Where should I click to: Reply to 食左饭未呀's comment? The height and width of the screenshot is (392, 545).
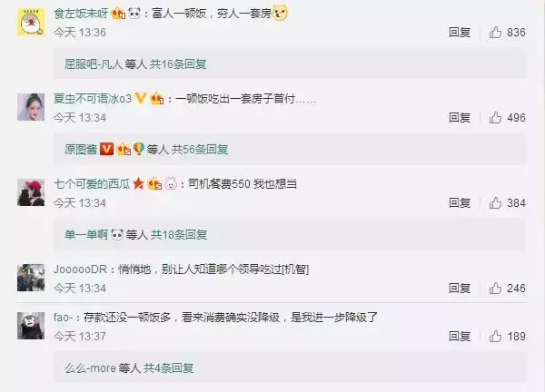460,33
